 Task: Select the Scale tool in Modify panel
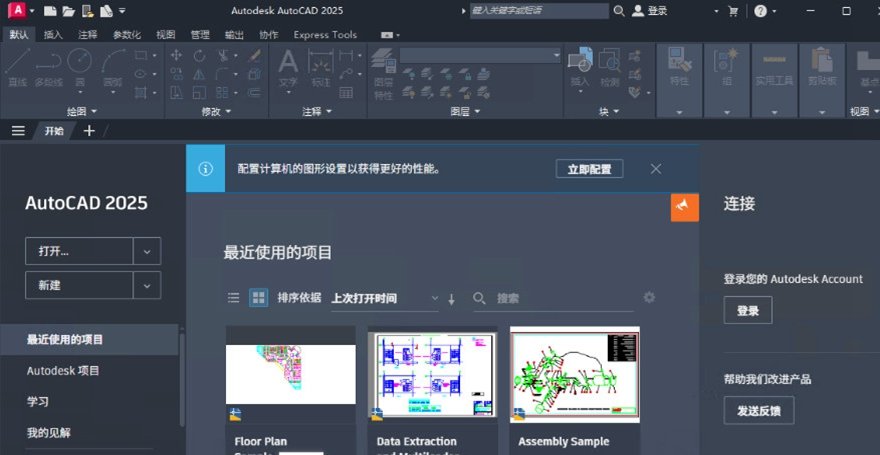pyautogui.click(x=199, y=92)
